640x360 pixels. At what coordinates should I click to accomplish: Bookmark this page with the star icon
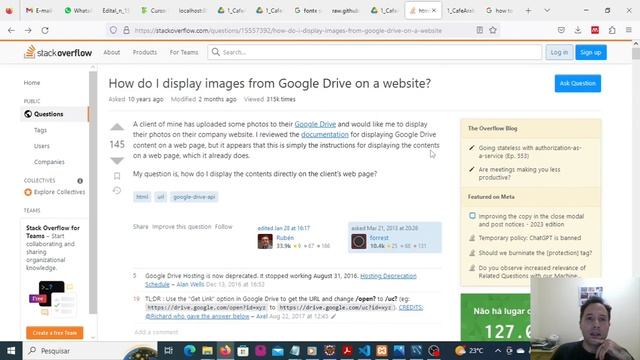493,30
